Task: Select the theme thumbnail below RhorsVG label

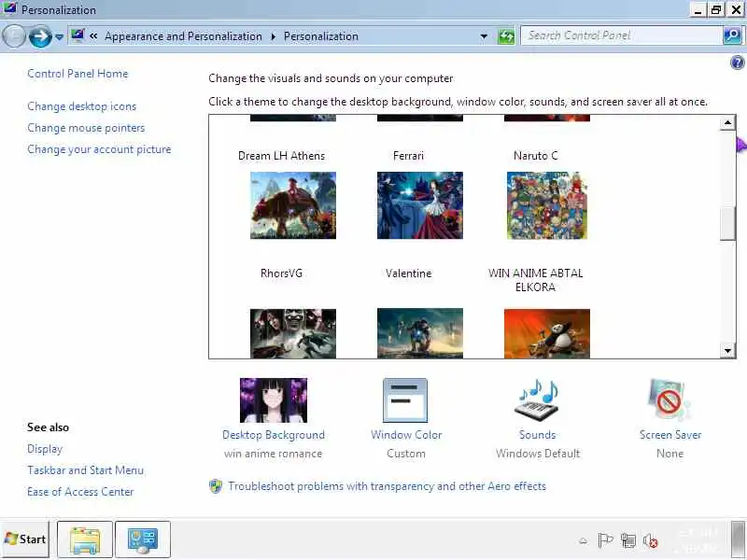Action: (293, 333)
